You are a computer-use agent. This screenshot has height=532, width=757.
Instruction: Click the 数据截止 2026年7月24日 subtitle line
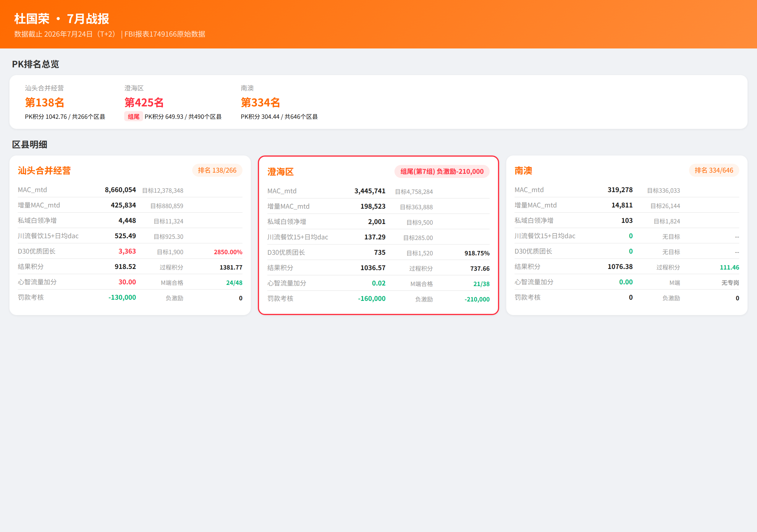[x=110, y=34]
